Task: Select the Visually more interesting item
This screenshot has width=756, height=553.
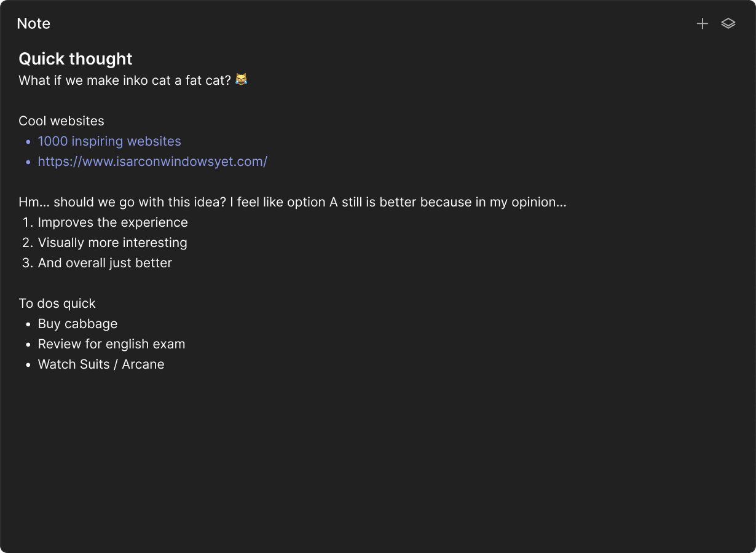Action: [112, 243]
